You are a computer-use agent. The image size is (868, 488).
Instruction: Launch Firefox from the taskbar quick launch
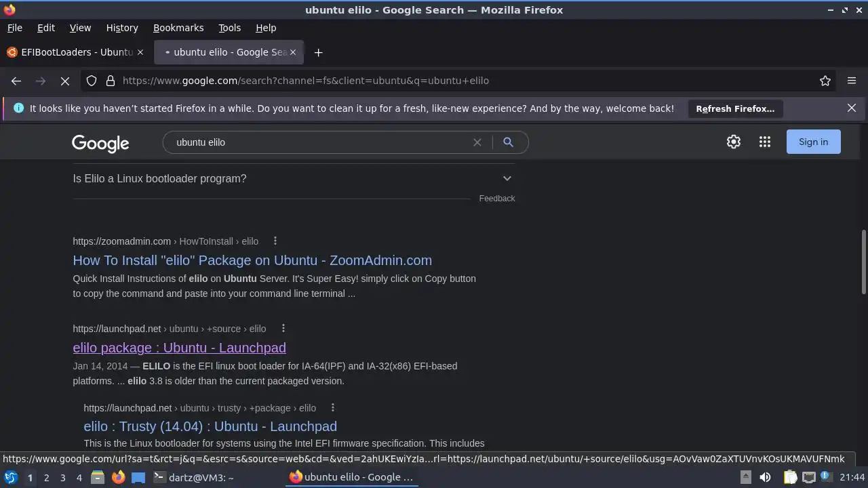[118, 477]
